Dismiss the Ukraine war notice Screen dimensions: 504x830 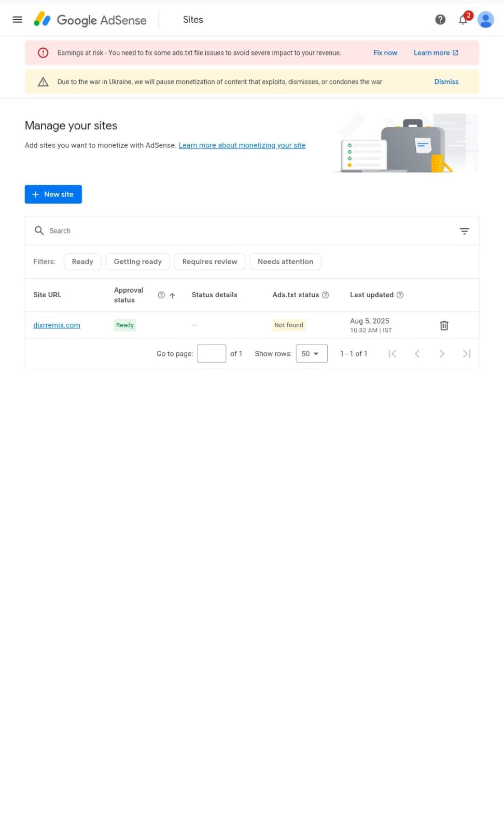tap(446, 82)
